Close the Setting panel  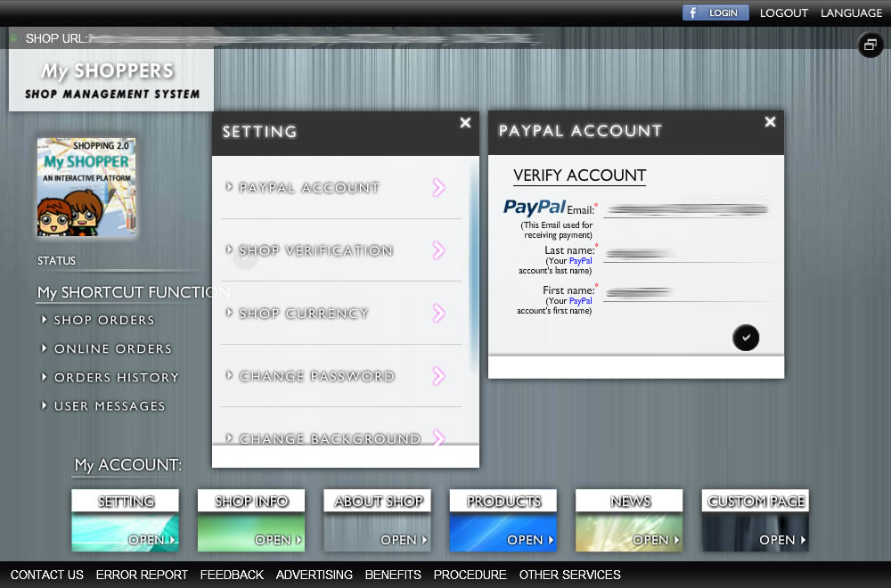[465, 124]
